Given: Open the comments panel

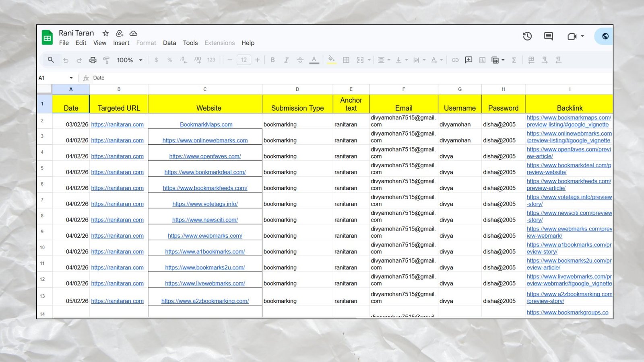Looking at the screenshot, I should (548, 36).
